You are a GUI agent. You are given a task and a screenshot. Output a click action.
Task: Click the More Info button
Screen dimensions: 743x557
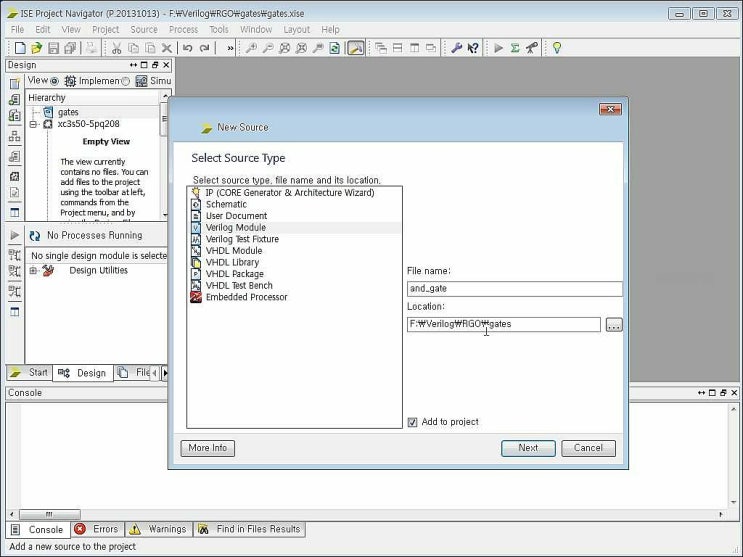pos(208,448)
